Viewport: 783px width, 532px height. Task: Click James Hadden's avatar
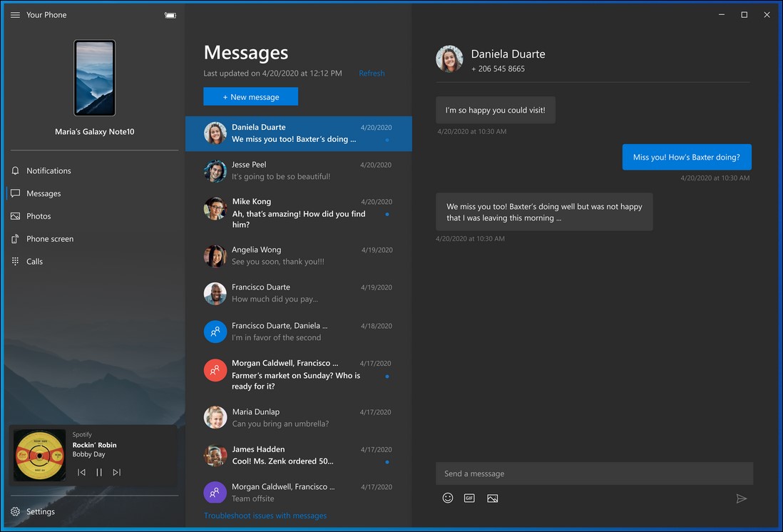tap(215, 455)
